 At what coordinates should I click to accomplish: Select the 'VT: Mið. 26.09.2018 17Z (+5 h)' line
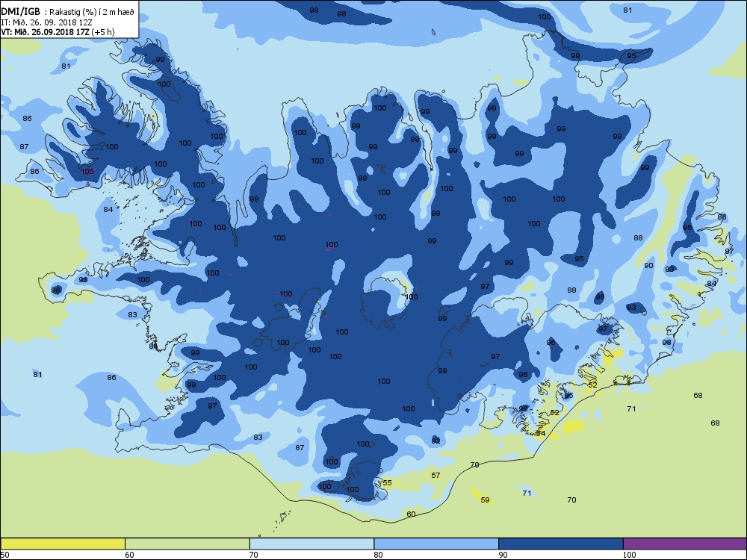[x=58, y=32]
